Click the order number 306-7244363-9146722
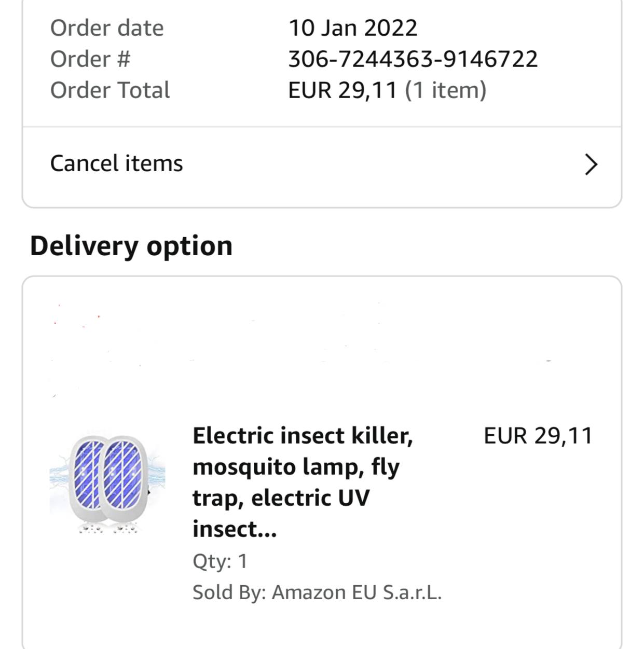 pos(413,59)
